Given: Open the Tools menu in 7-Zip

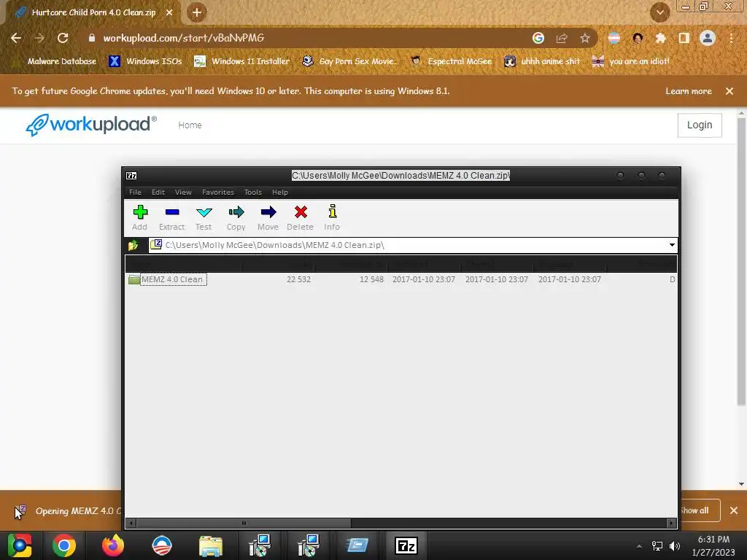Looking at the screenshot, I should coord(253,192).
